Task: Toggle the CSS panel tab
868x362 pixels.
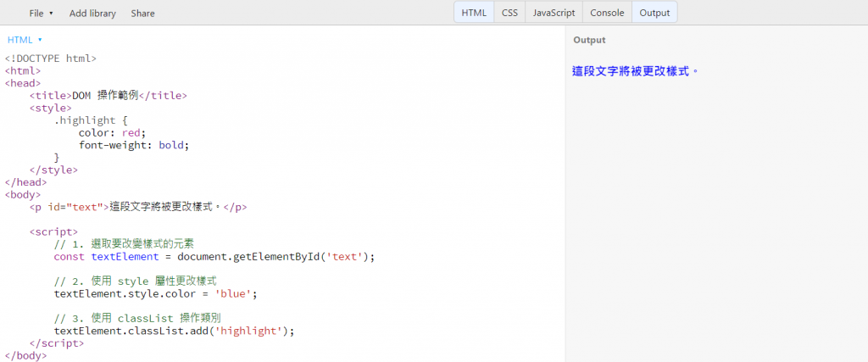Action: tap(509, 13)
